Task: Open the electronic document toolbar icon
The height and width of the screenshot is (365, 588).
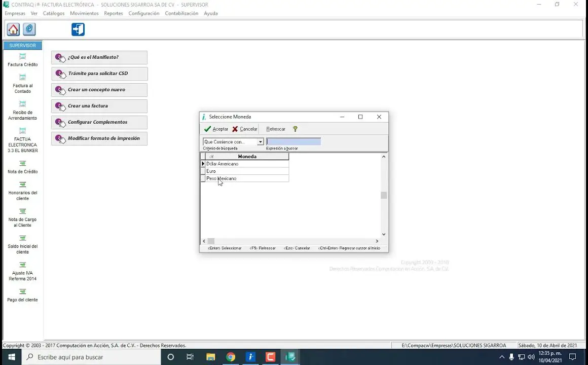Action: [29, 29]
